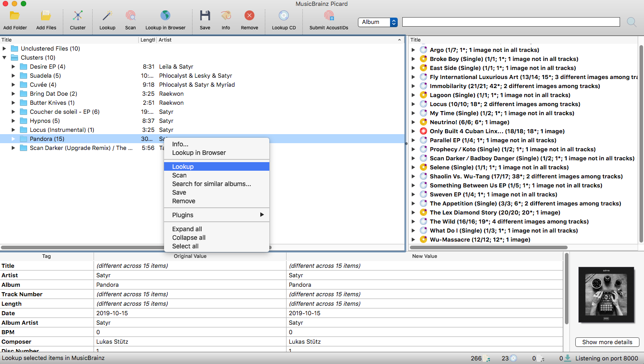Click the gold disc icon beside Broke Boy

point(423,59)
